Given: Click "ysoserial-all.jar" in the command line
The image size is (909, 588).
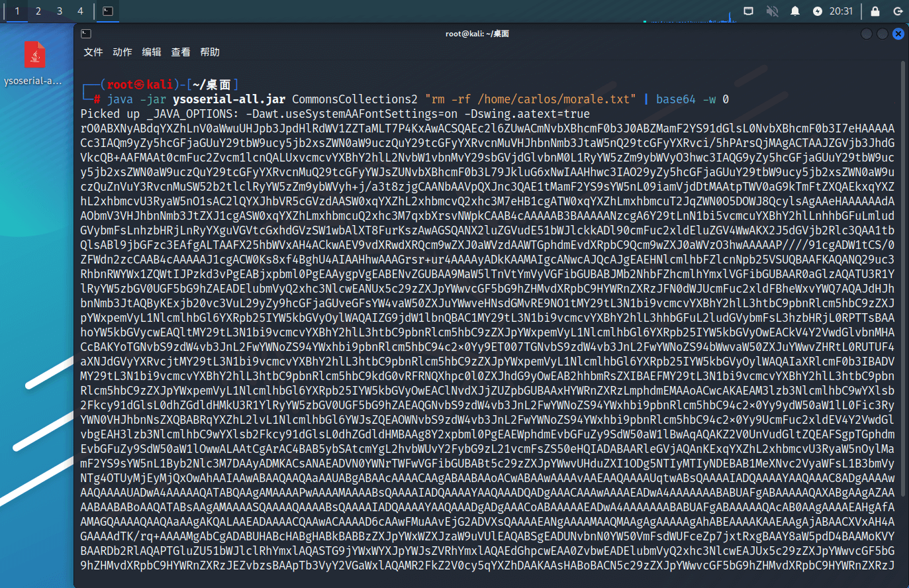Looking at the screenshot, I should [x=229, y=99].
